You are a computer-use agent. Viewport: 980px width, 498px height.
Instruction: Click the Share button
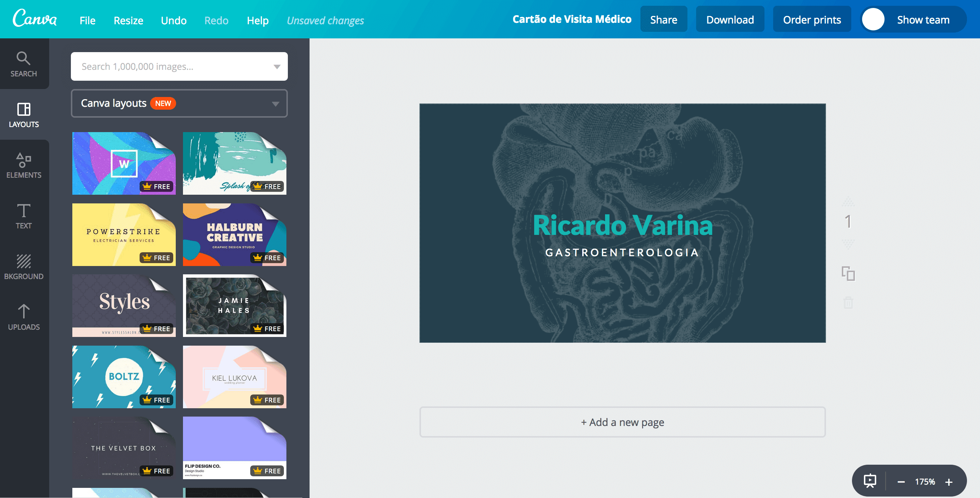tap(664, 19)
